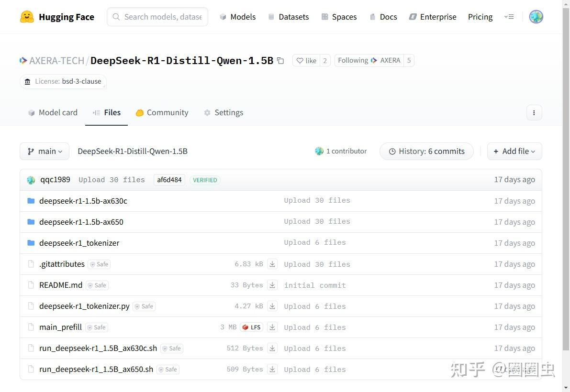Open History: 6 commits

coord(426,151)
